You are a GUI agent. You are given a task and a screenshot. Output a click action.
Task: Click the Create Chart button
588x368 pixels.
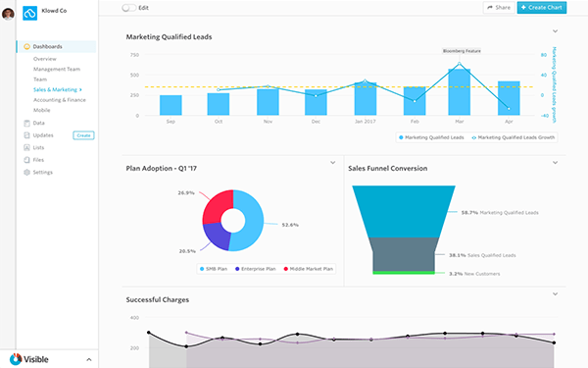[x=542, y=8]
